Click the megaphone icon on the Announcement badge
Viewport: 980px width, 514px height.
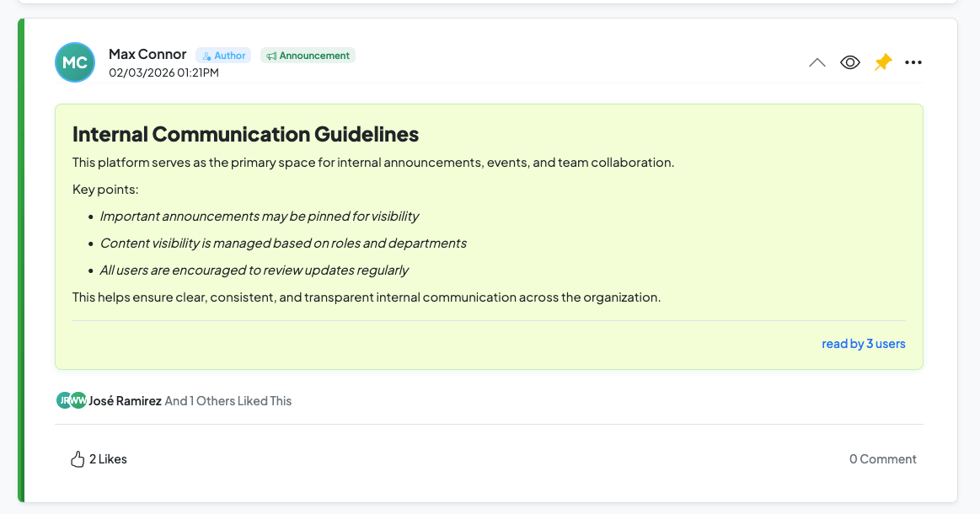pyautogui.click(x=273, y=55)
